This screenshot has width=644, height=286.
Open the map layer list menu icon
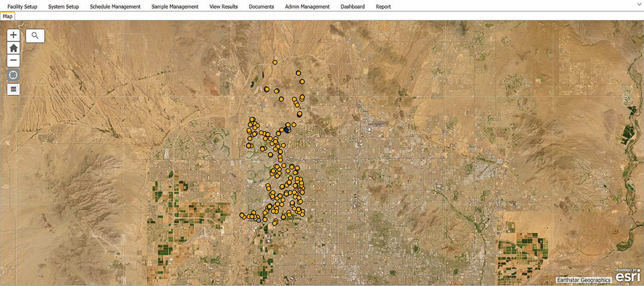tap(14, 89)
